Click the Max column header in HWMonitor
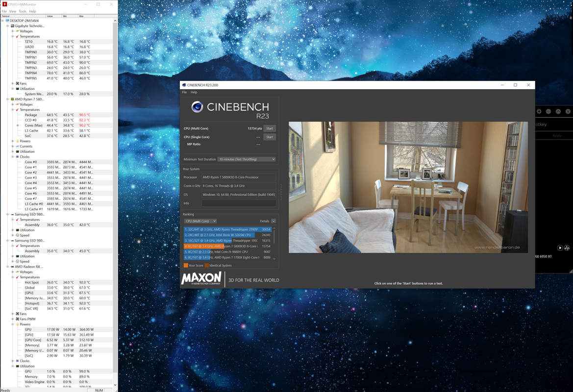The image size is (573, 392). [x=86, y=16]
